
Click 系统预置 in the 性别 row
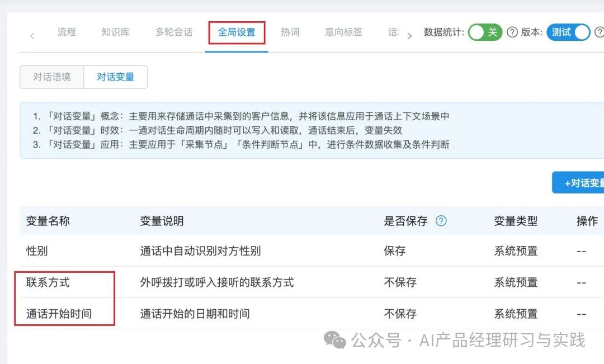pyautogui.click(x=516, y=251)
